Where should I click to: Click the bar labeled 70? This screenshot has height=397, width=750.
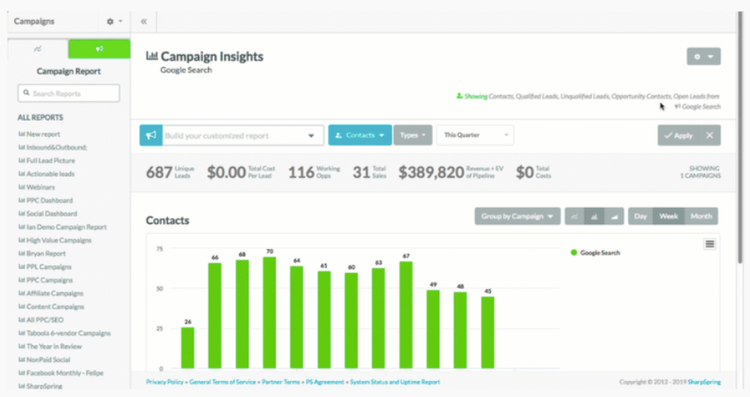[x=269, y=313]
